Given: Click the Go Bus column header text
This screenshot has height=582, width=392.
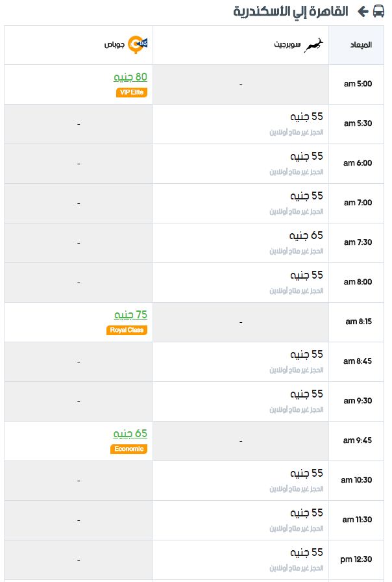Looking at the screenshot, I should click(114, 45).
